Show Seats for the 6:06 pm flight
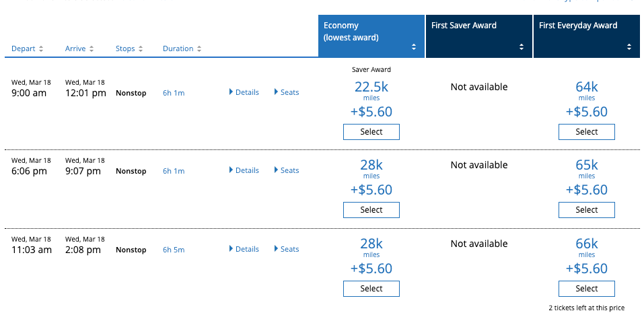The width and height of the screenshot is (644, 317). pos(287,170)
